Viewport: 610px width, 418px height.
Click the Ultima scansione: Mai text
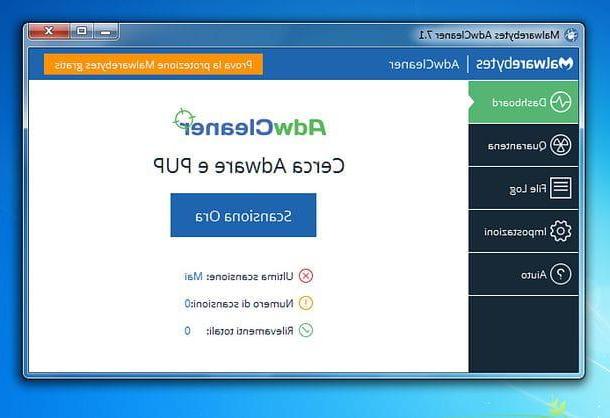239,276
